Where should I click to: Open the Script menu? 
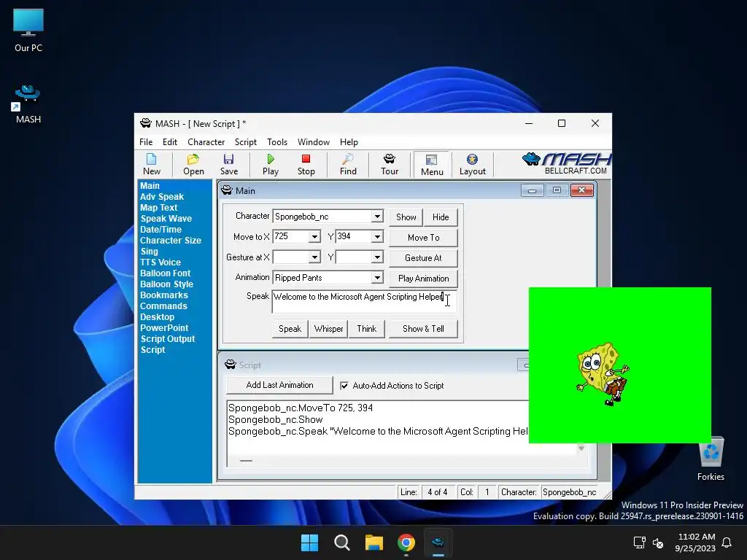(x=245, y=142)
